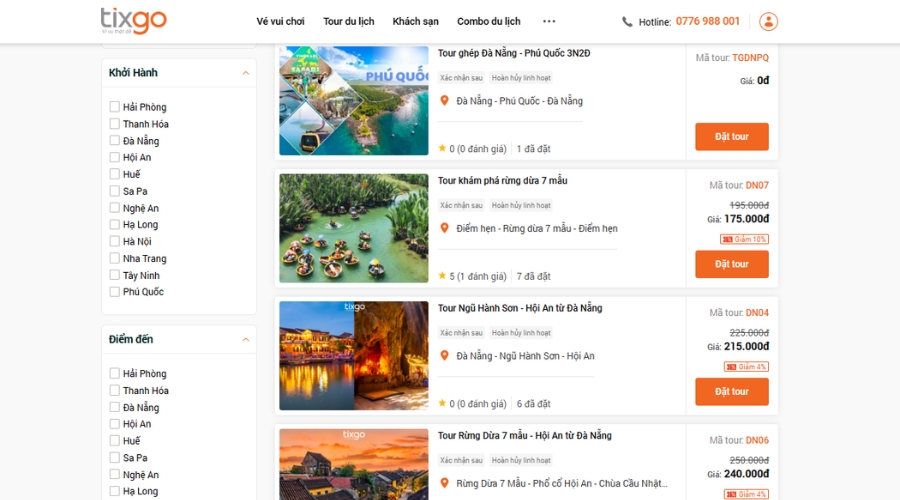The width and height of the screenshot is (900, 500).
Task: Check Đà Nẵng under Điểm đến
Action: [115, 407]
